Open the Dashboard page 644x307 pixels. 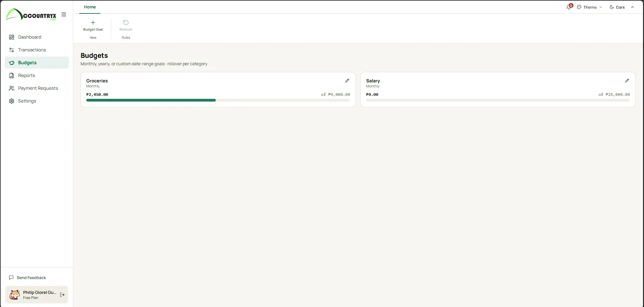pos(37,37)
